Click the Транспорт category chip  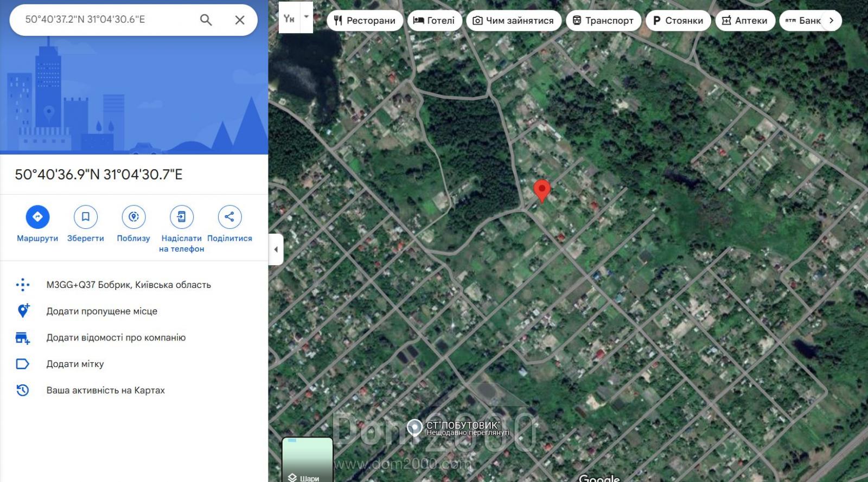point(603,21)
